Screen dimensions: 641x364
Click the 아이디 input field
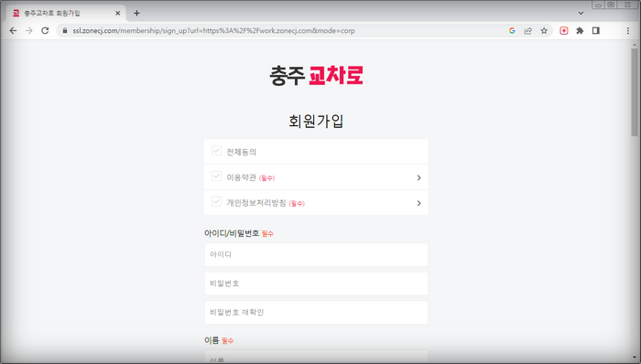[316, 254]
